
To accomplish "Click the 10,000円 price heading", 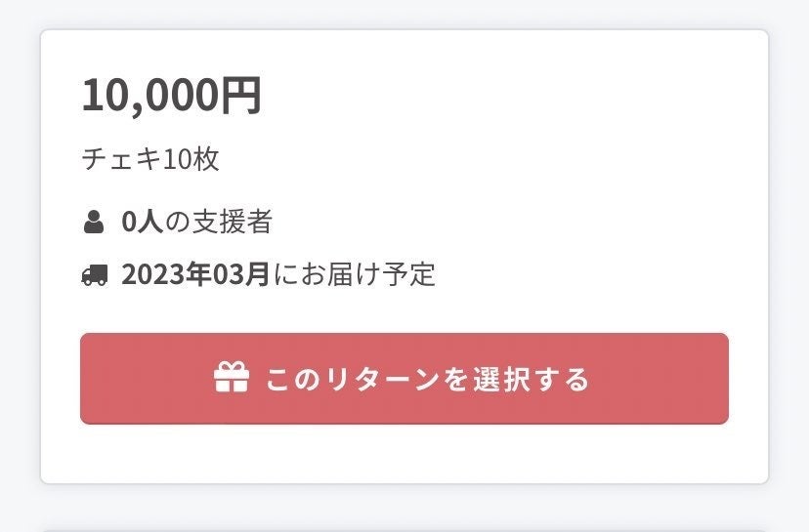I will [x=172, y=96].
